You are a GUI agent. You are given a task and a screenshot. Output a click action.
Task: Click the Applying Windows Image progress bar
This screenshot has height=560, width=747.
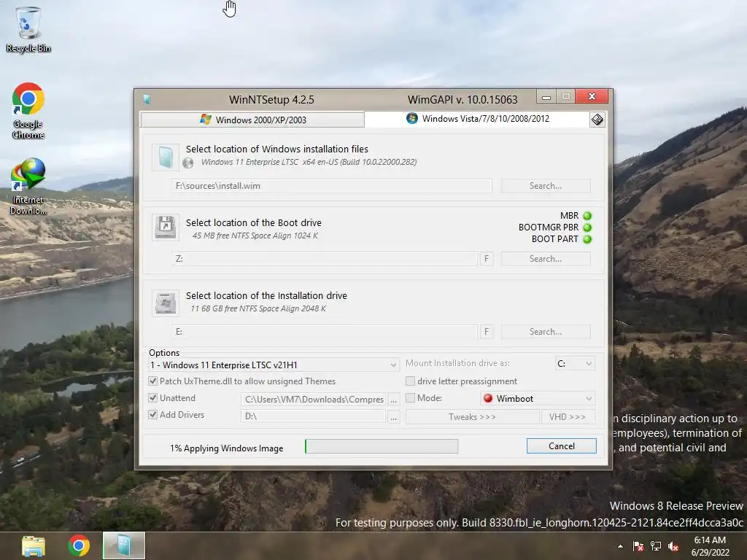coord(382,446)
